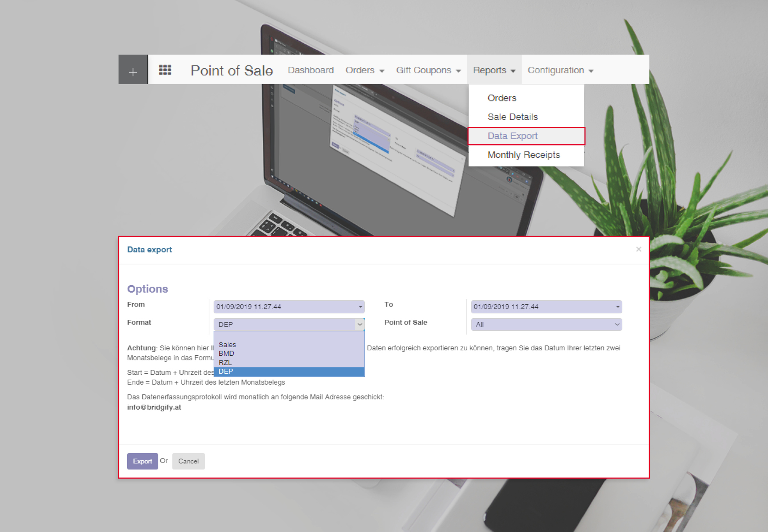
Task: Click the Achtung warning text
Action: [141, 348]
